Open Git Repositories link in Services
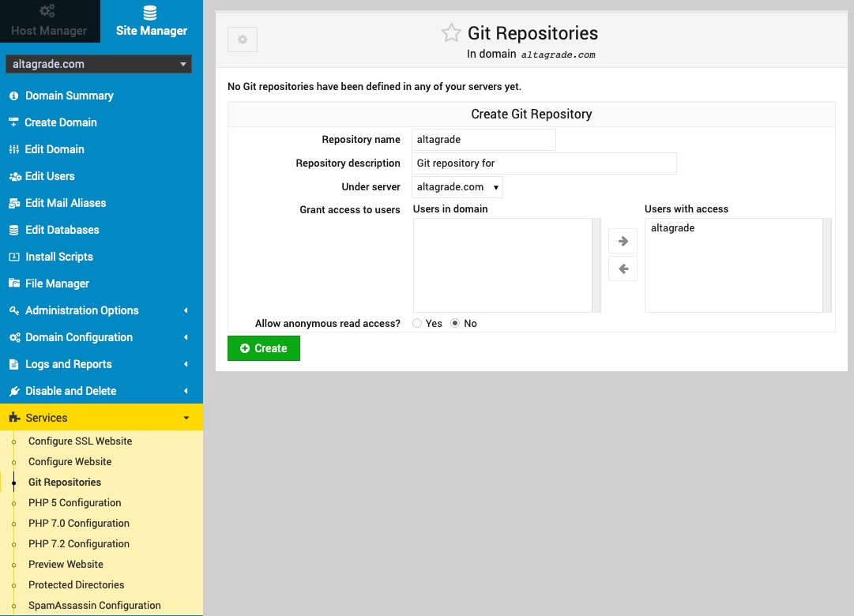Image resolution: width=854 pixels, height=616 pixels. click(65, 482)
